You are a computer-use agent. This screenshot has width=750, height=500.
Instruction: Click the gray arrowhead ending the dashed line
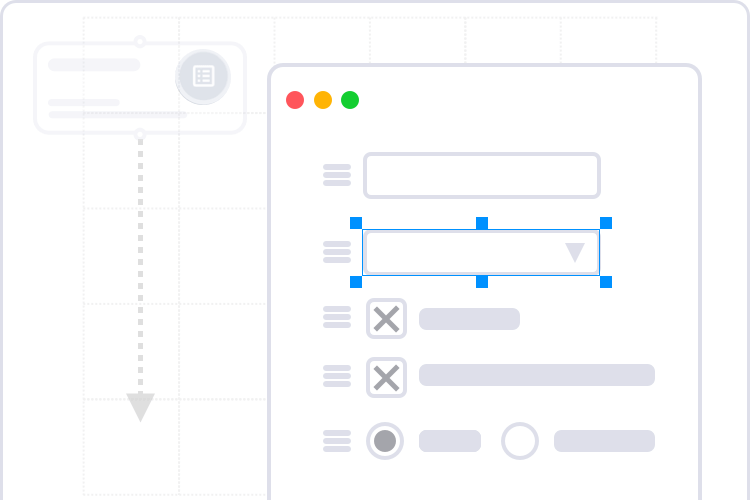click(x=140, y=406)
